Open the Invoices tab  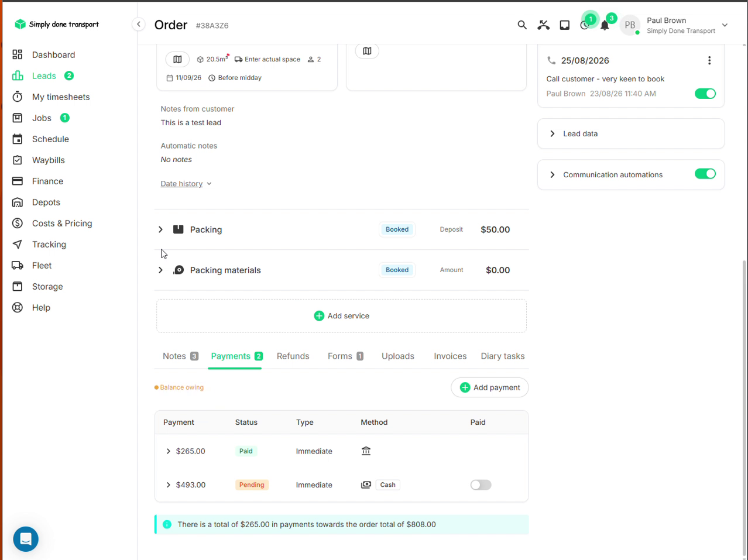(x=450, y=356)
